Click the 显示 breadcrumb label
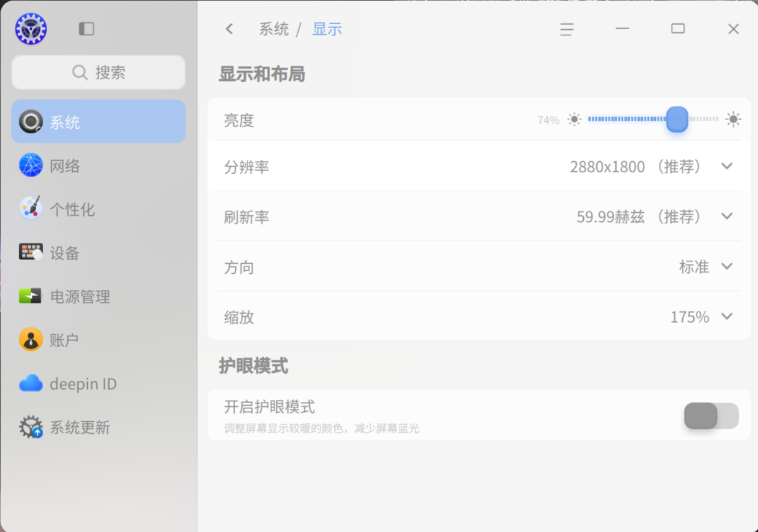This screenshot has height=532, width=758. click(327, 29)
